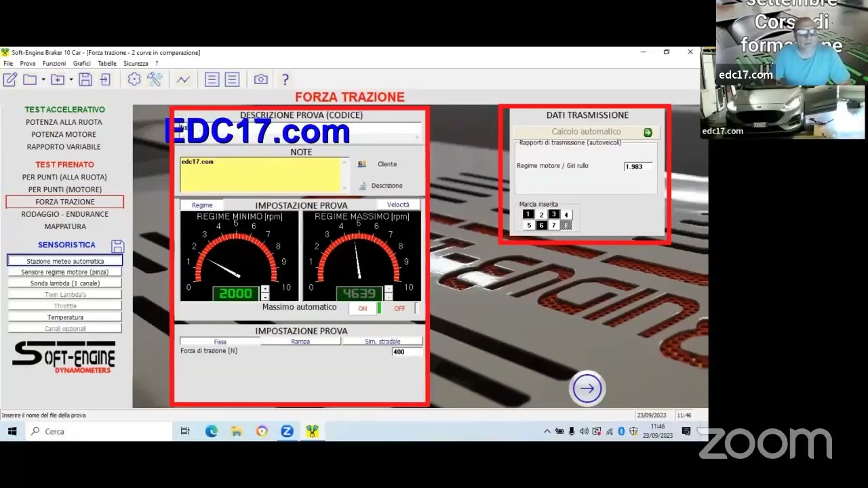Enable Stazione meteo automatica sensor
Viewport: 868px width, 488px height.
click(x=65, y=261)
